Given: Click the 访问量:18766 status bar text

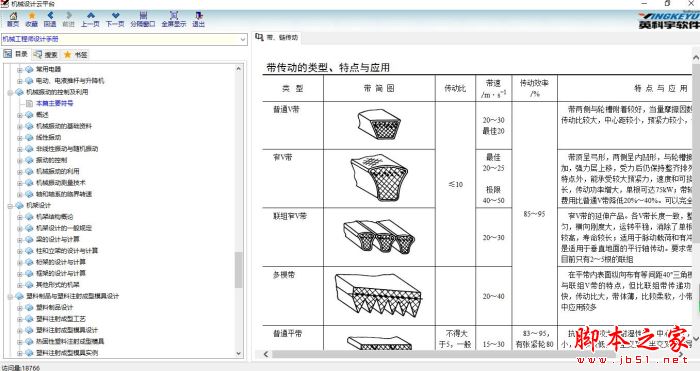Looking at the screenshot, I should 21,367.
